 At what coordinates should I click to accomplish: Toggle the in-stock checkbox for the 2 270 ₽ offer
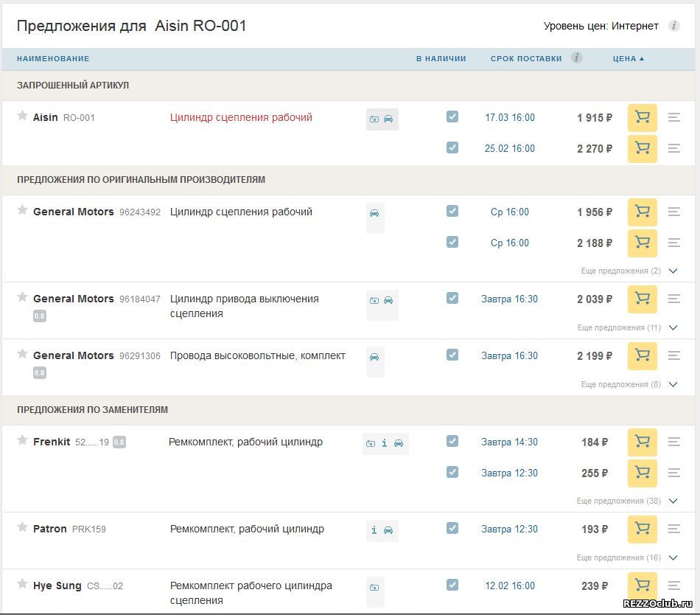[x=452, y=147]
